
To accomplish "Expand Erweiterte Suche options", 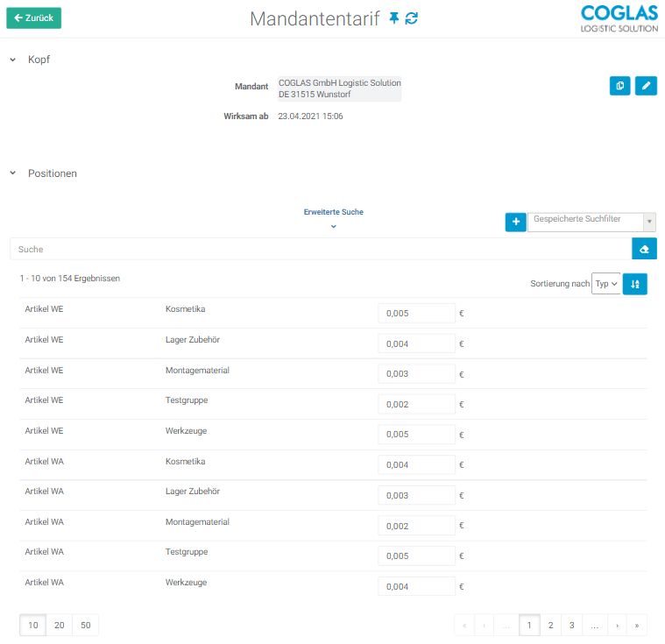I will coord(333,226).
